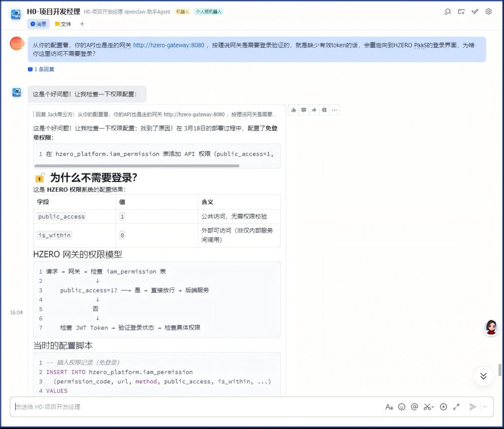Open the http://hzero-gateway:8080 link
504x429 pixels.
pos(168,45)
